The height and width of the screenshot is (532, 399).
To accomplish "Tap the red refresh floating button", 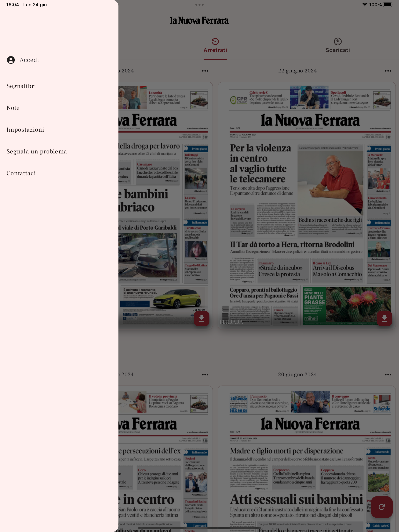I will click(x=382, y=507).
